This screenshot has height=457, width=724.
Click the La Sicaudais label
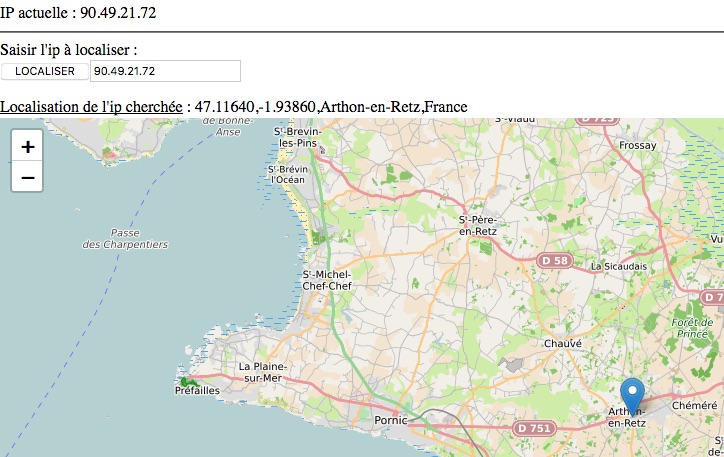(x=621, y=267)
